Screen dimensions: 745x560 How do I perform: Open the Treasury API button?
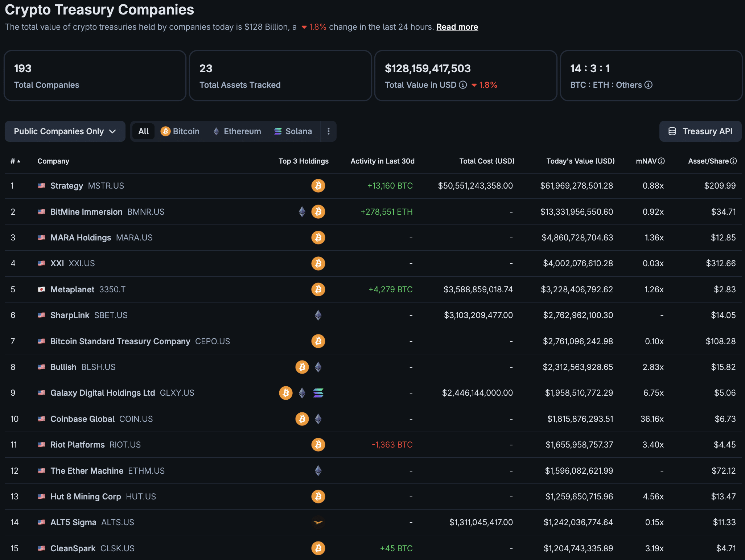click(700, 131)
